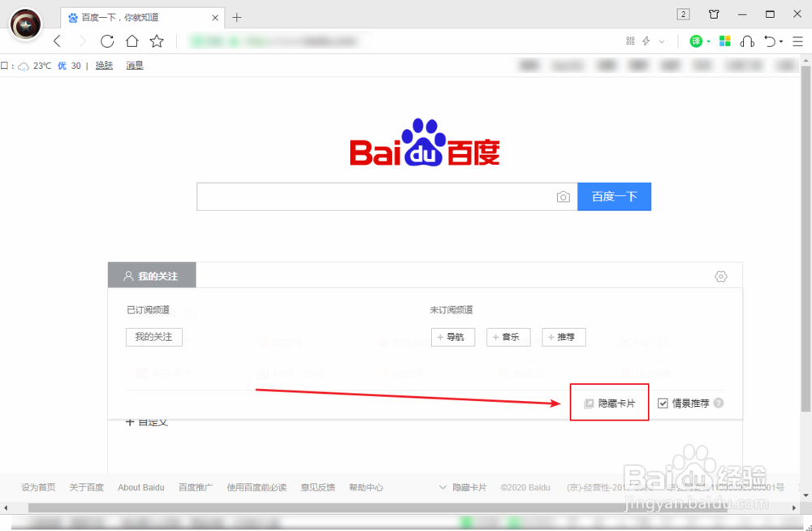Open the 消息 link
812x531 pixels.
[135, 66]
